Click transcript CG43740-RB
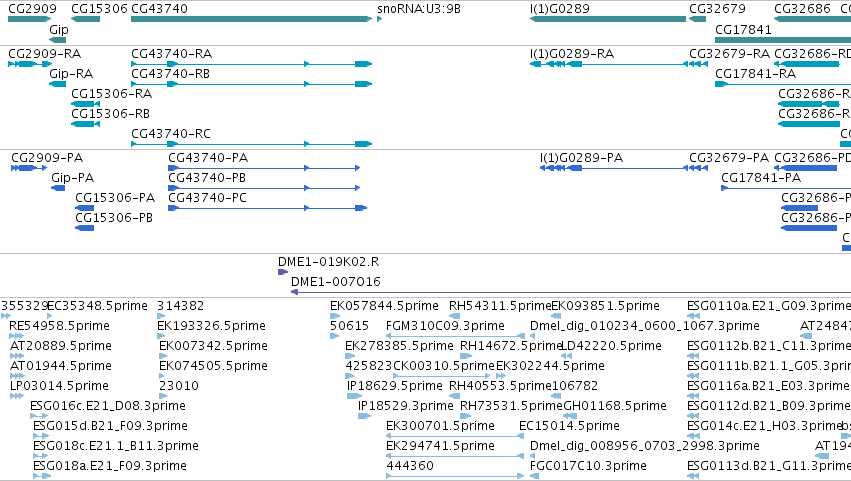The image size is (851, 481). [x=251, y=84]
